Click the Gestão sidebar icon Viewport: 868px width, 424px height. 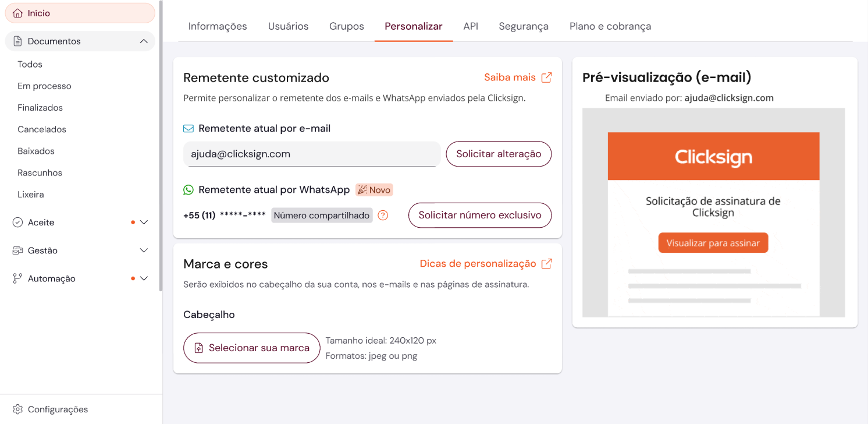[x=17, y=250]
